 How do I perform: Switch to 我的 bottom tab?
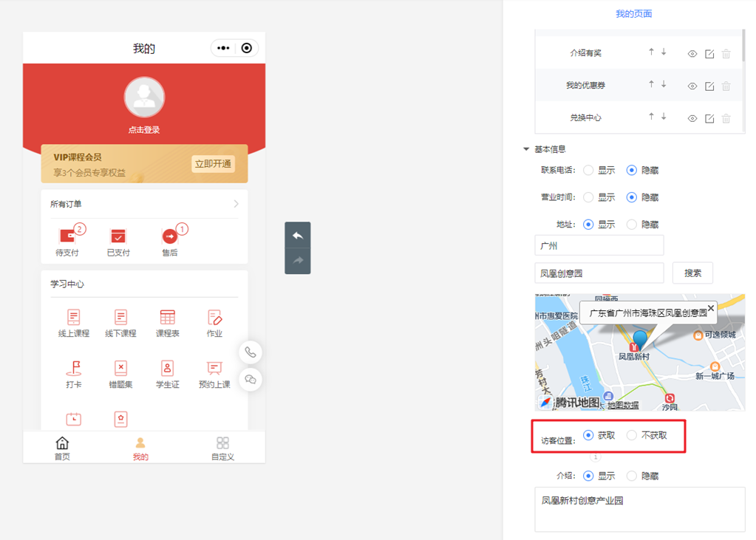140,448
